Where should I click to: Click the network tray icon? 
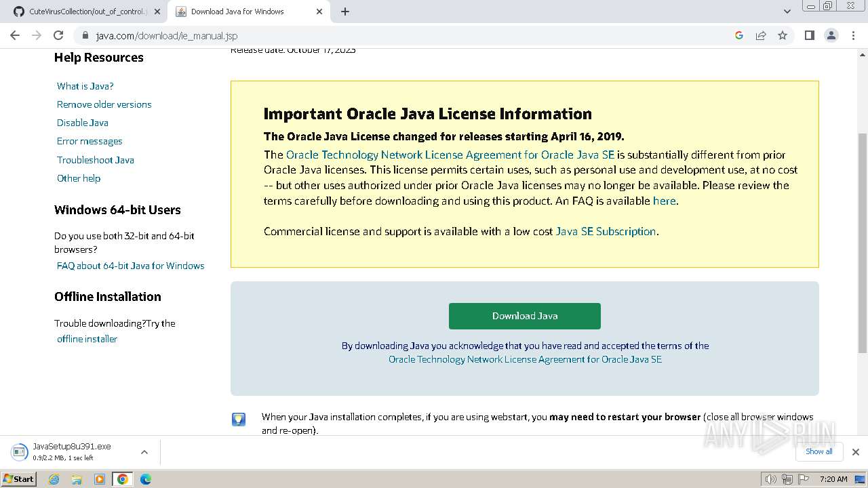point(787,479)
